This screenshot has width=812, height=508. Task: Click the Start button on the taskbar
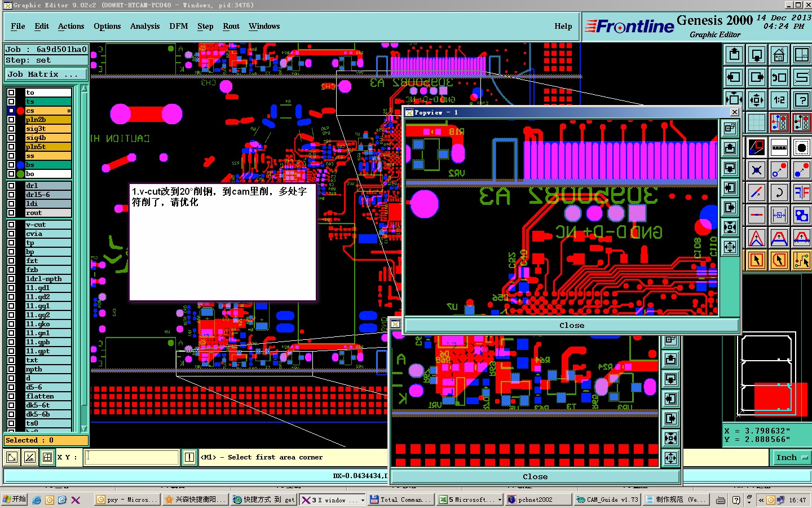[x=14, y=500]
